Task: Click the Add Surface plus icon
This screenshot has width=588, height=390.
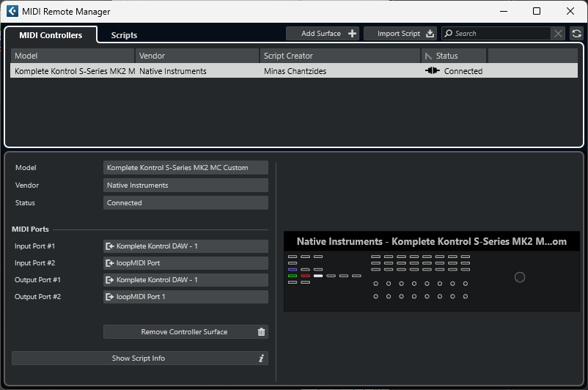Action: click(352, 34)
